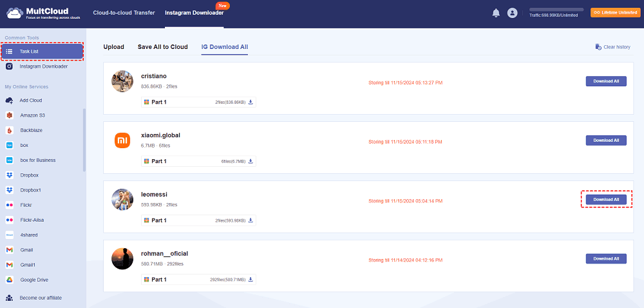Screen dimensions: 644x308
Task: Click the Amazon S3 icon
Action: [x=10, y=115]
